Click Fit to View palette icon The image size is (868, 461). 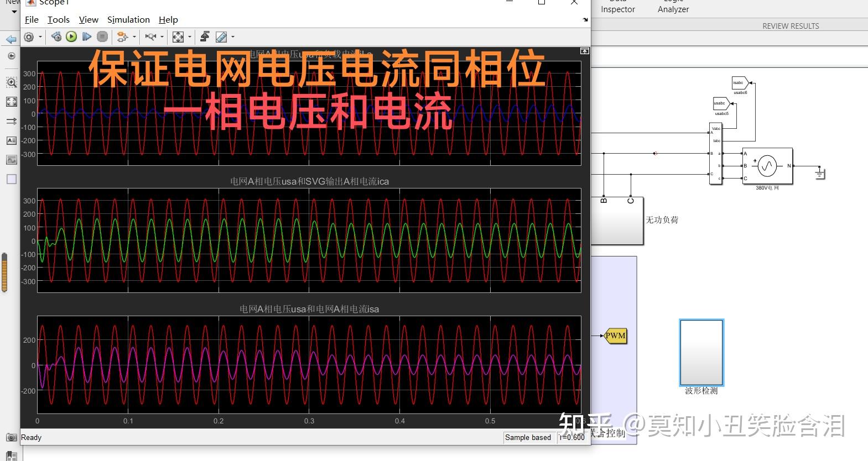pos(11,102)
